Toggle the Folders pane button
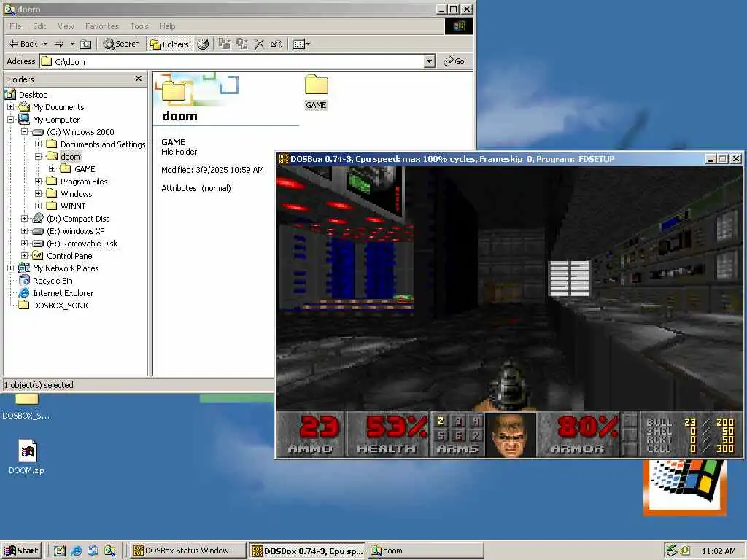 point(169,44)
